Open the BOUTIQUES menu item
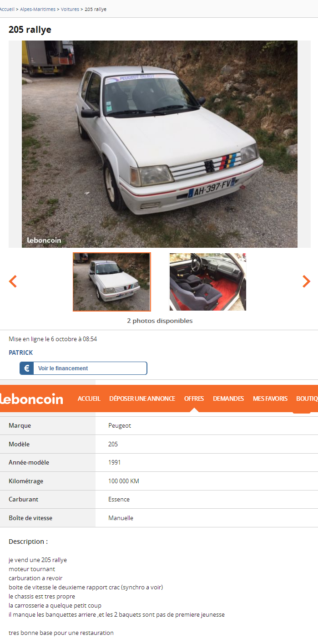318x644 pixels. point(307,399)
